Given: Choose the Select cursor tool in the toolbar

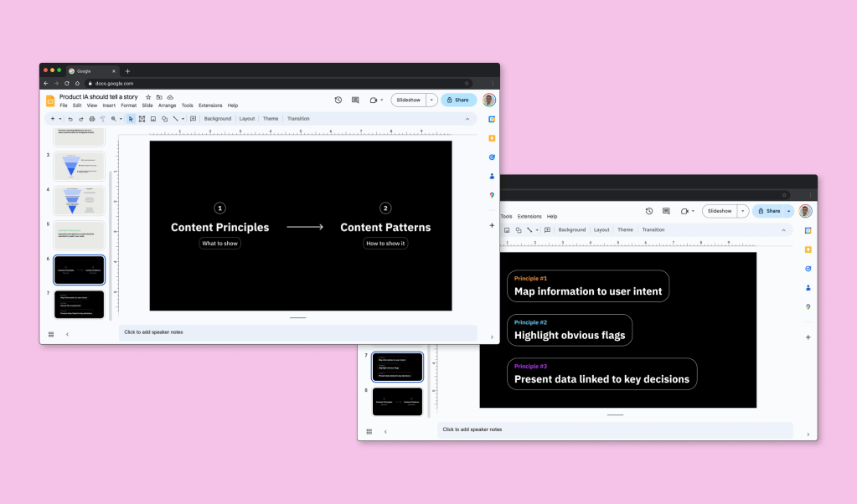Looking at the screenshot, I should click(131, 119).
